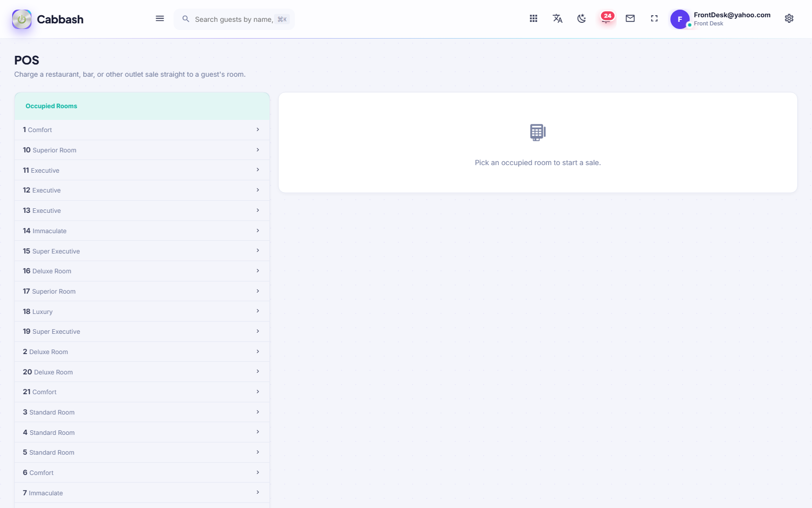812x508 pixels.
Task: Select room 7 Immaculate
Action: tap(142, 493)
